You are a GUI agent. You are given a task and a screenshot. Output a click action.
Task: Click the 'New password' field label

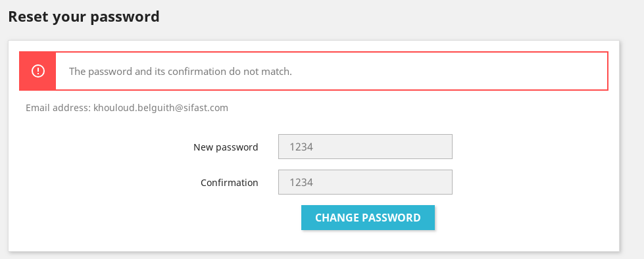point(226,147)
